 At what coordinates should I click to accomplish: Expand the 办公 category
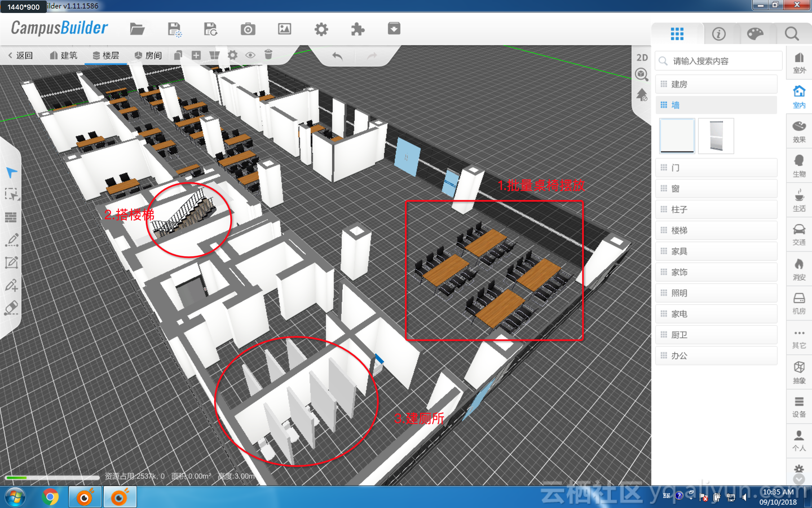pyautogui.click(x=716, y=356)
